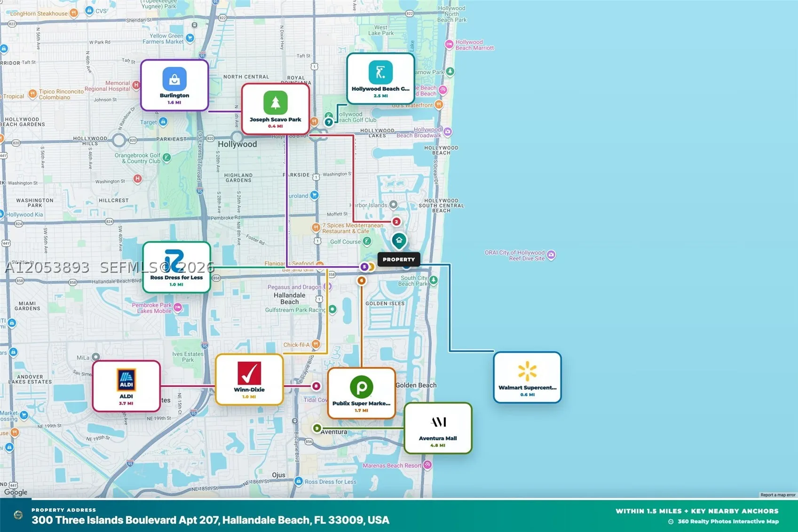
Task: Click the Hallandale Beach city label
Action: pyautogui.click(x=290, y=299)
